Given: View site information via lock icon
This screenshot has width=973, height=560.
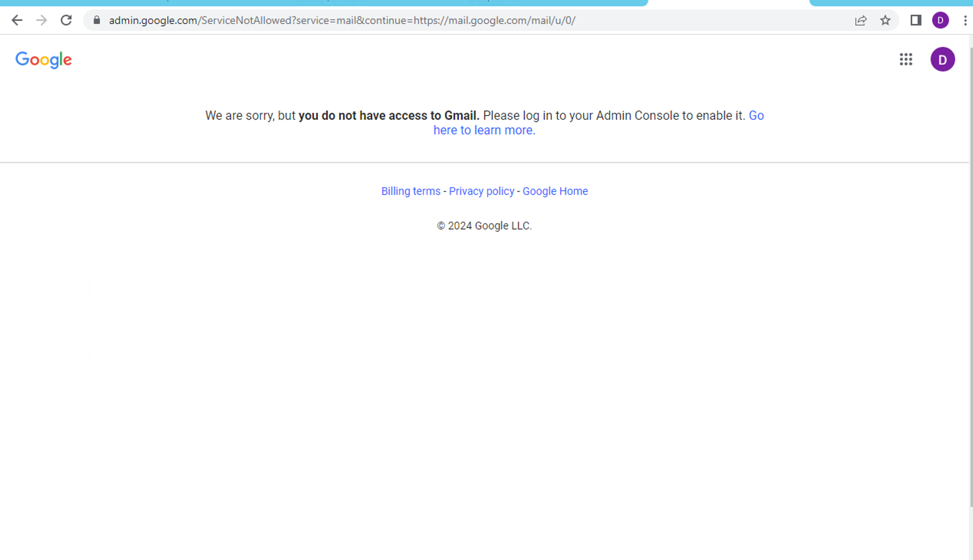Looking at the screenshot, I should point(97,20).
